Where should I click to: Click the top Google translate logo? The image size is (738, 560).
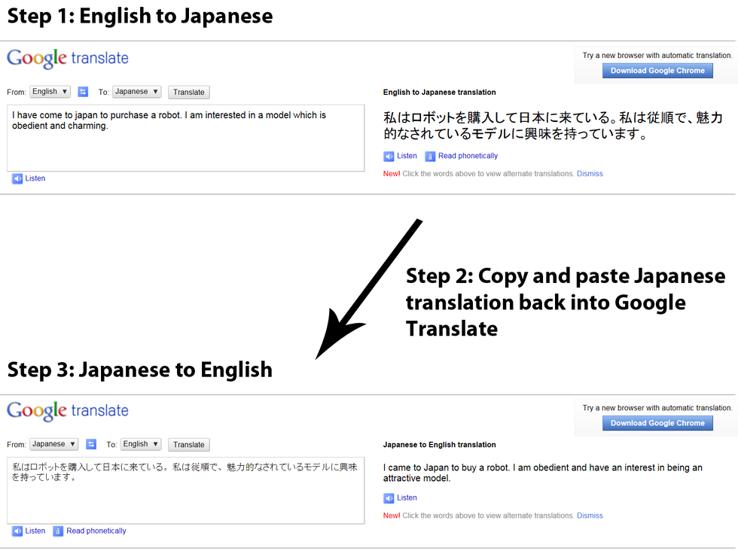[x=68, y=59]
